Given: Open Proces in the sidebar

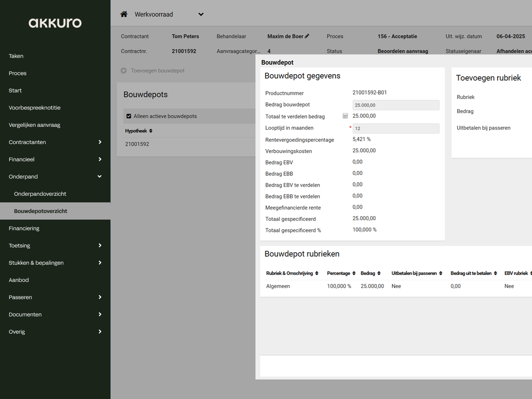Looking at the screenshot, I should tap(55, 73).
